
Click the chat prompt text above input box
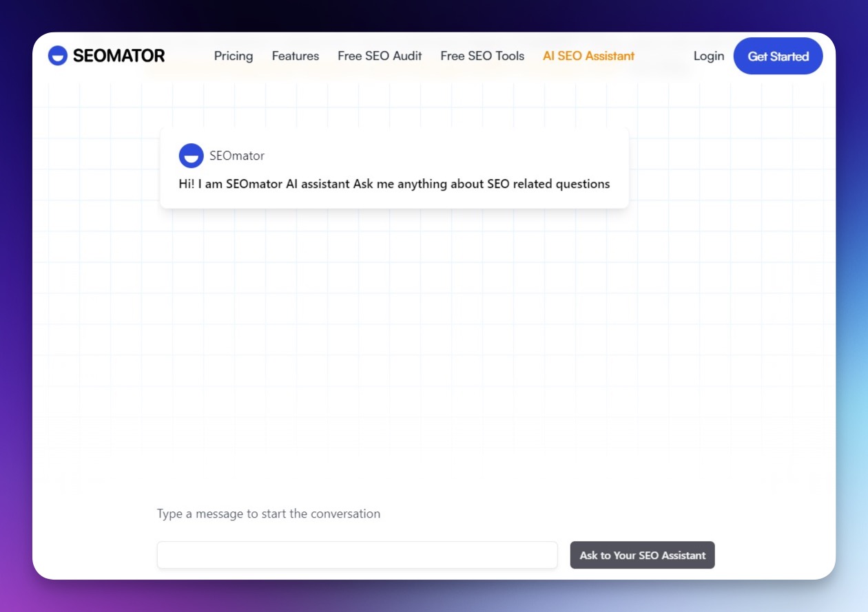tap(268, 514)
